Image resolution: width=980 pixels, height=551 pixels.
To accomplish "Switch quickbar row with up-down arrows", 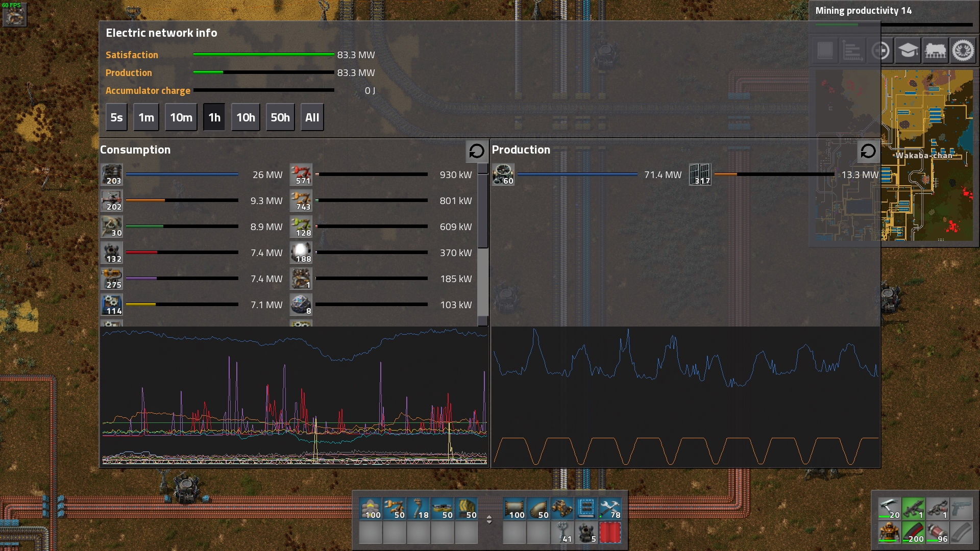I will click(x=489, y=519).
